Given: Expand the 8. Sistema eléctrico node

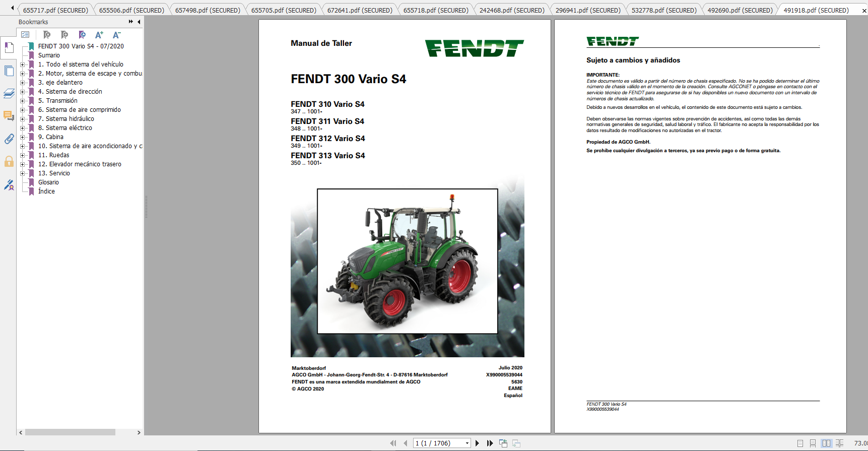Looking at the screenshot, I should pyautogui.click(x=22, y=128).
